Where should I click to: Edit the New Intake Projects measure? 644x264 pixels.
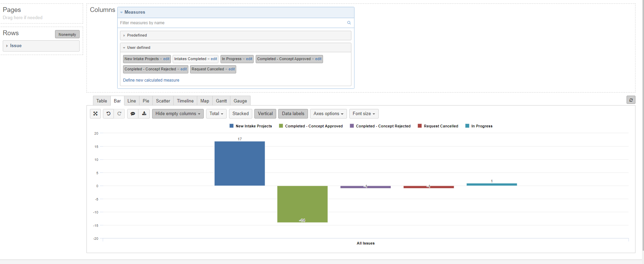166,59
